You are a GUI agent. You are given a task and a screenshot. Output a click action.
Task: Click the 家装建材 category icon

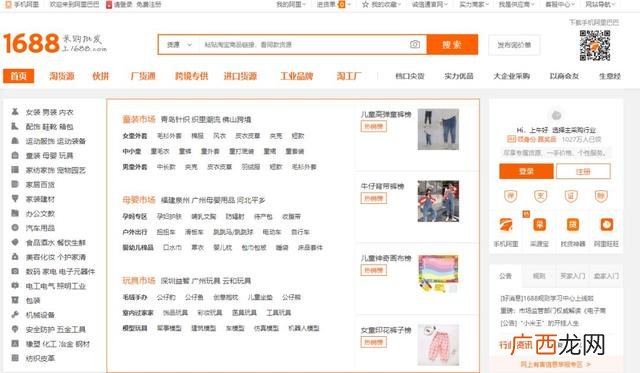tap(15, 199)
